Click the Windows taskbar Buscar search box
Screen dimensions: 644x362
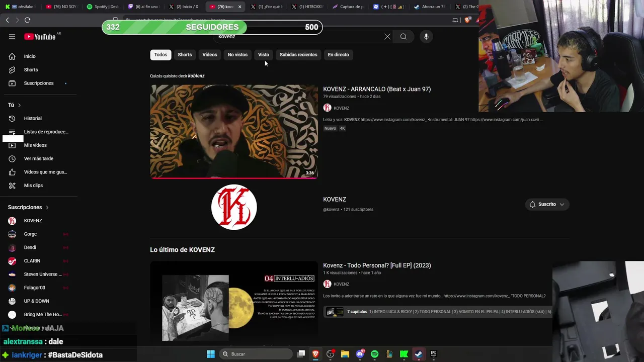point(256,354)
